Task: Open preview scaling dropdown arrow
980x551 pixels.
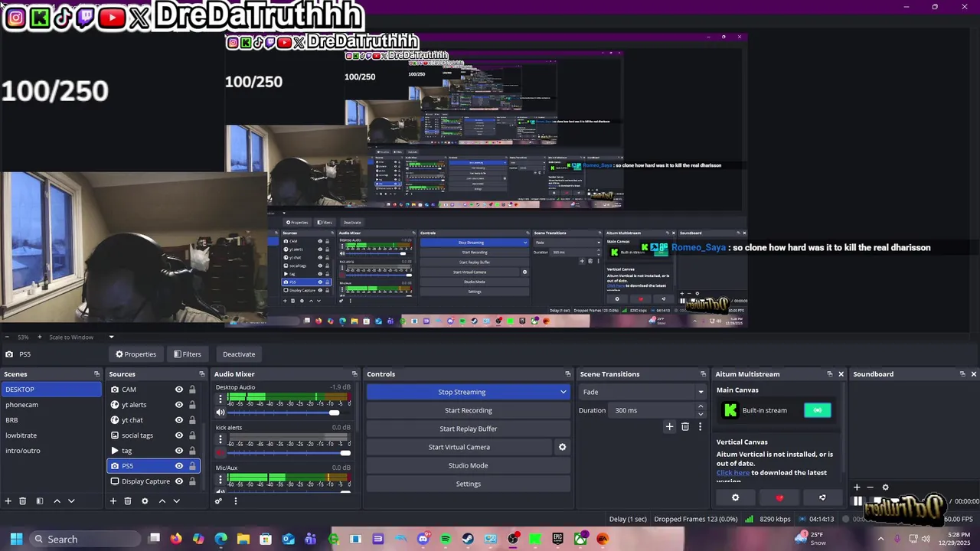Action: point(111,337)
